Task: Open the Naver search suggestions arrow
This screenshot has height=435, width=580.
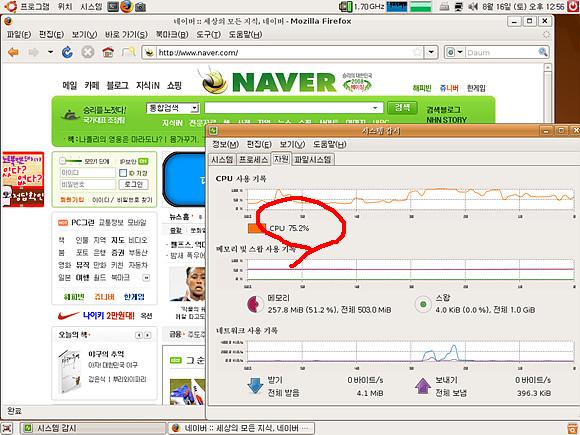Action: 375,108
